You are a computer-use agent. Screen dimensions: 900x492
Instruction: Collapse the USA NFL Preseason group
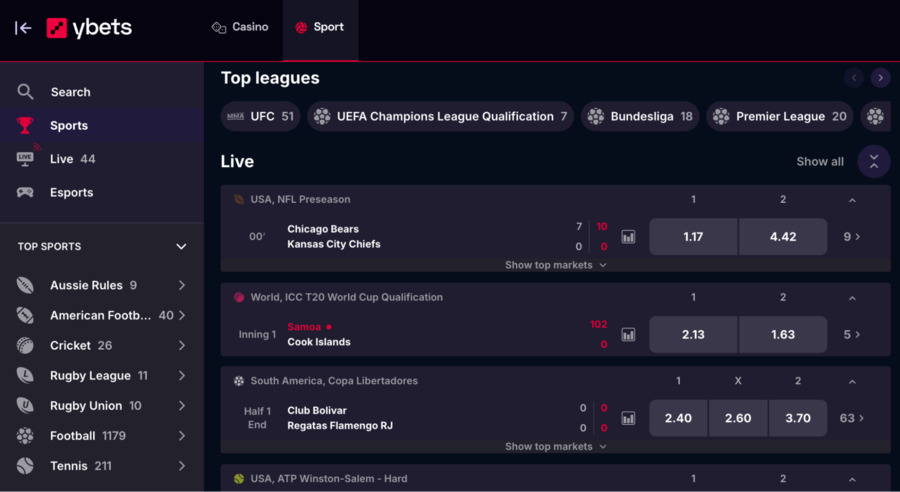852,200
